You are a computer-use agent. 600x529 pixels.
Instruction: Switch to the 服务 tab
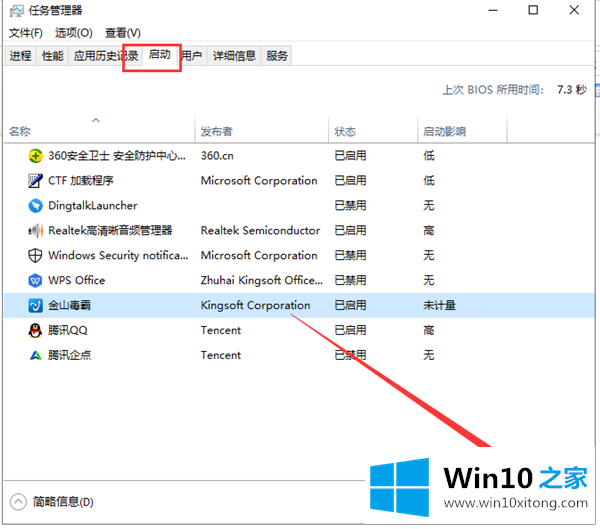point(277,56)
